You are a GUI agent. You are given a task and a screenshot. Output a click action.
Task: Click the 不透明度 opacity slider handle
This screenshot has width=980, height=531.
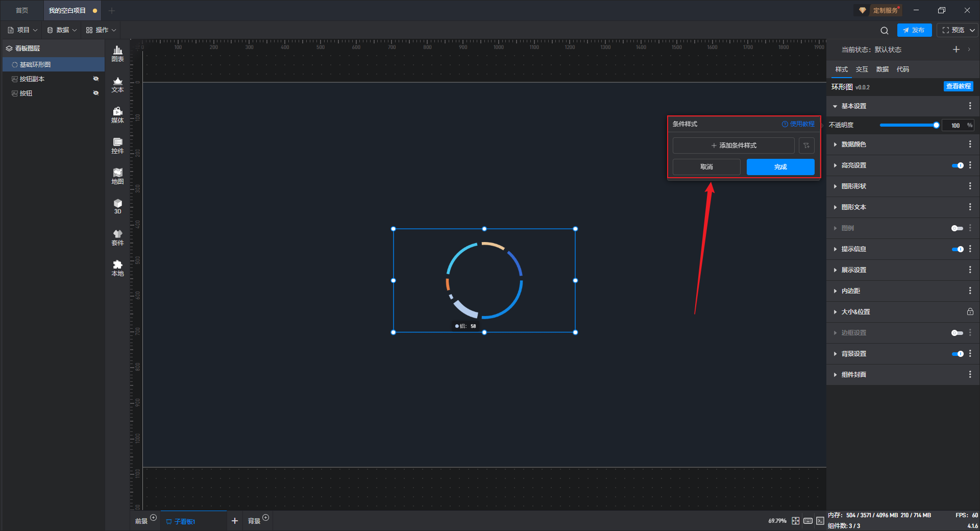point(936,125)
